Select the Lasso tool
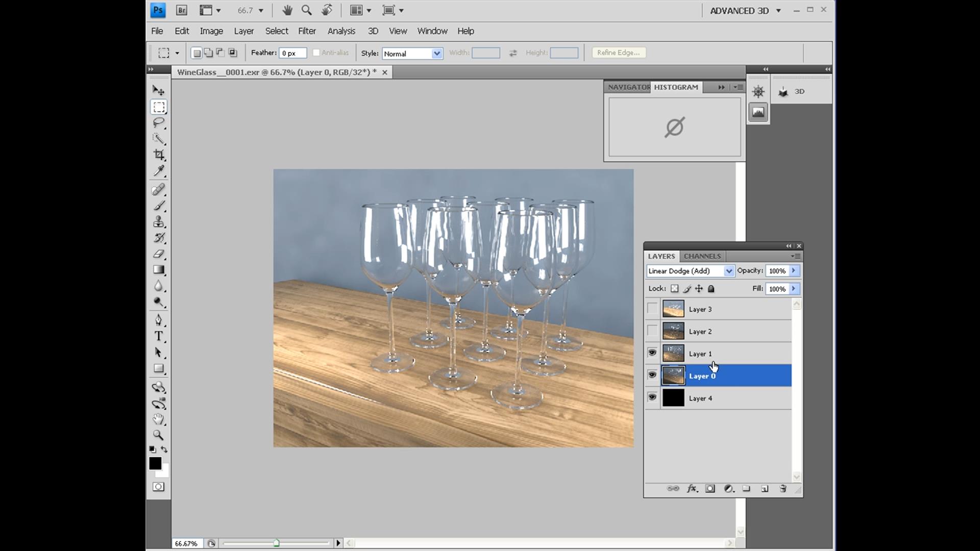 coord(159,123)
